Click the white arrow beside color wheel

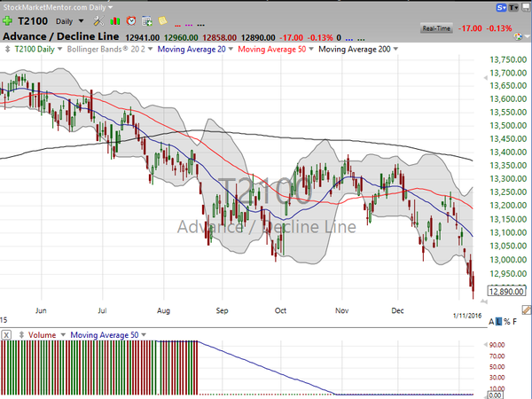click(x=527, y=36)
